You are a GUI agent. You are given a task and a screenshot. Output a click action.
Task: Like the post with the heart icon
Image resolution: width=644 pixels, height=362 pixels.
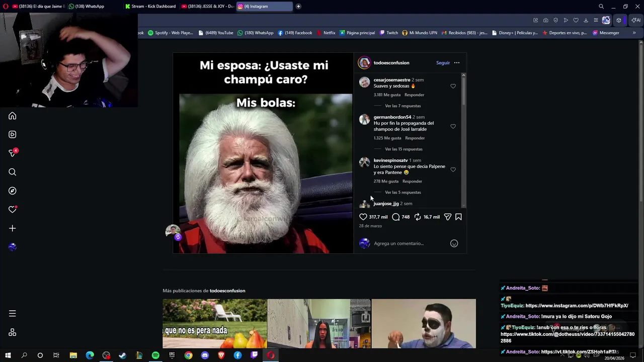[363, 217]
